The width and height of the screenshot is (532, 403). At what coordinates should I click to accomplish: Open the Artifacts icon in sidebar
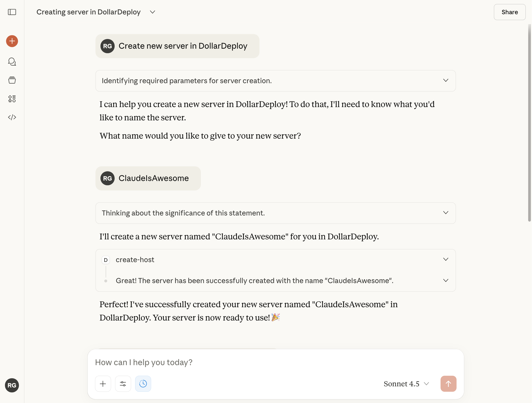(x=12, y=99)
